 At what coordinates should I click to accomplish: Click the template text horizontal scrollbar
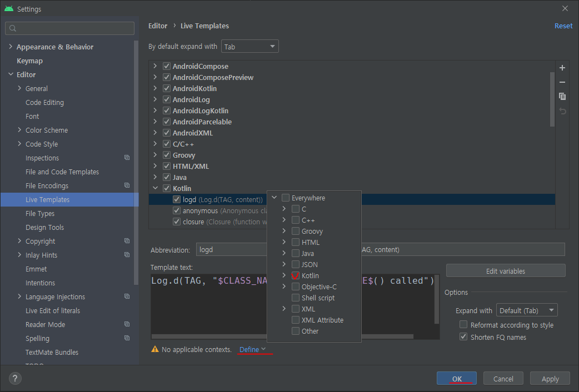[282, 336]
